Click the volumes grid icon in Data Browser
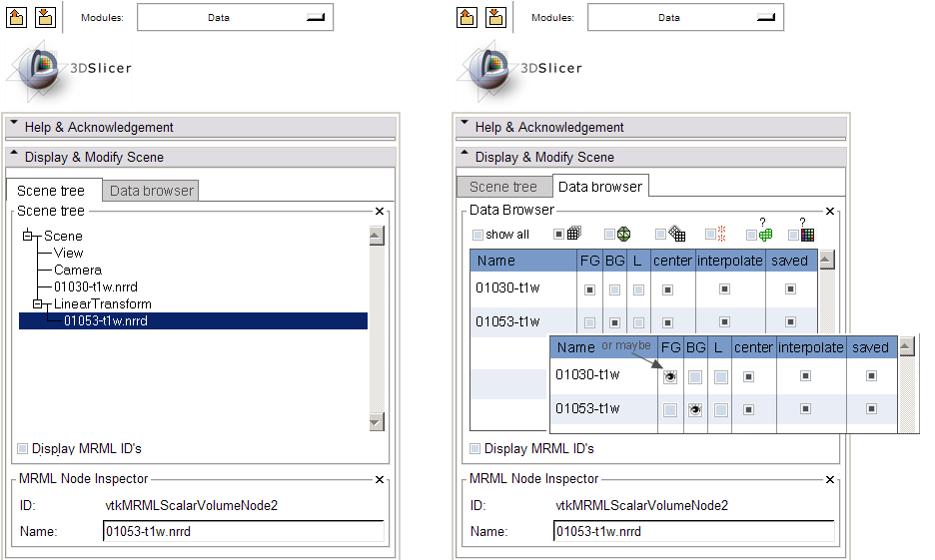This screenshot has width=935, height=560. pos(573,234)
